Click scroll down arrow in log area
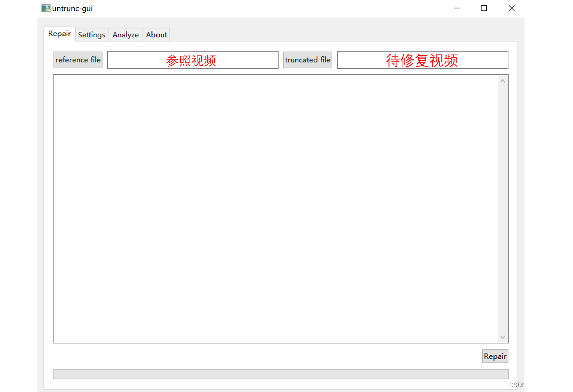This screenshot has width=573, height=392. 503,337
